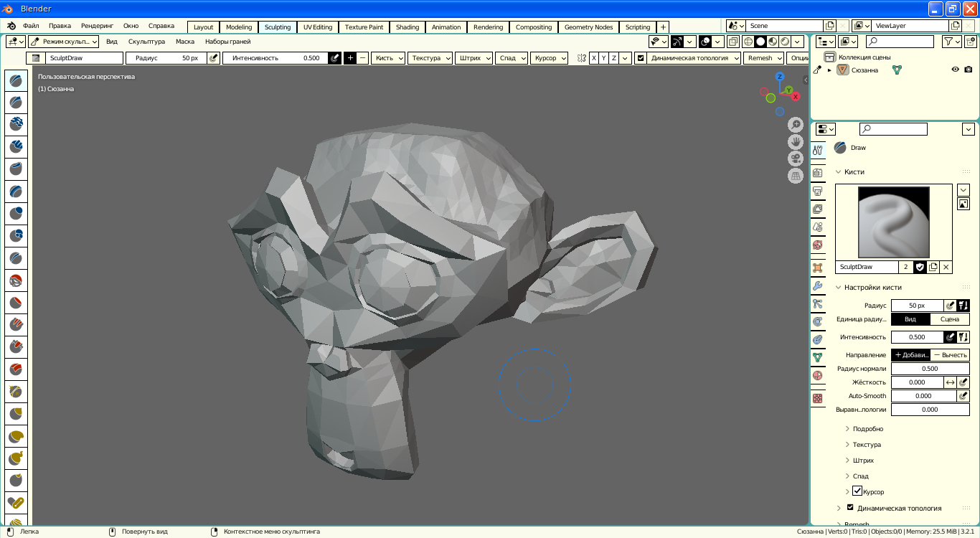Select the Flatten brush tool
The image size is (980, 538).
pos(16,303)
